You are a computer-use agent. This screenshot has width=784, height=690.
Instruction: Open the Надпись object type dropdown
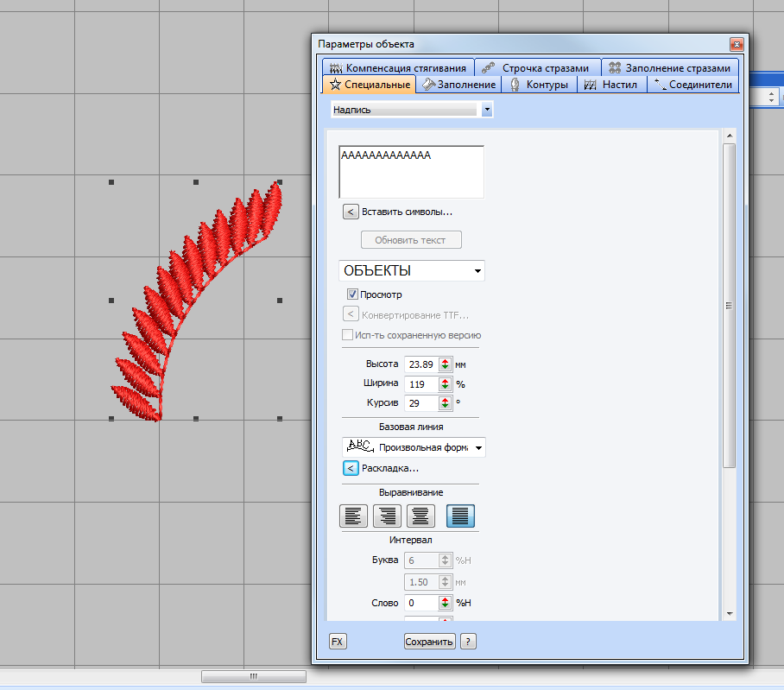click(x=487, y=110)
